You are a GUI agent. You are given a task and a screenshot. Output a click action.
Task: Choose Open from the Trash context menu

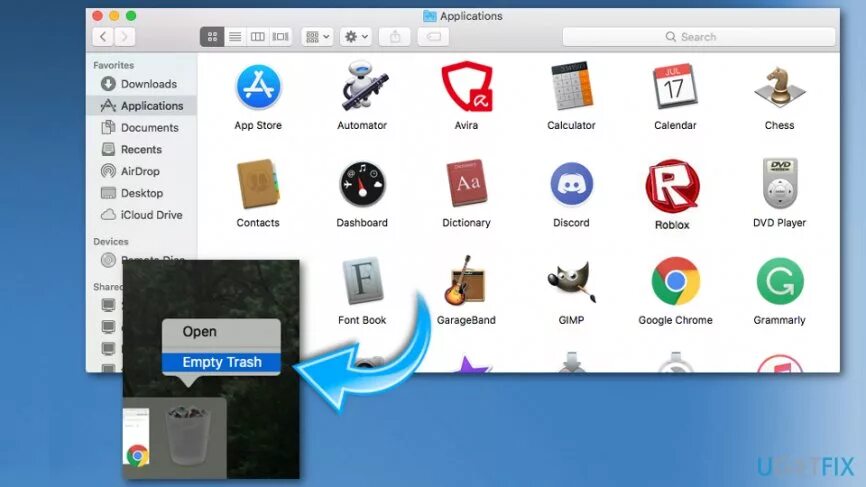click(221, 332)
